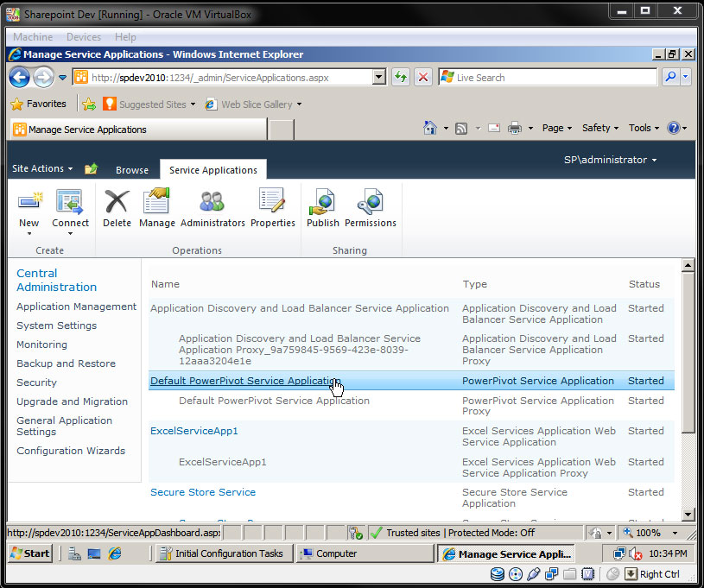704x588 pixels.
Task: Click the Connect ribbon icon
Action: click(70, 201)
